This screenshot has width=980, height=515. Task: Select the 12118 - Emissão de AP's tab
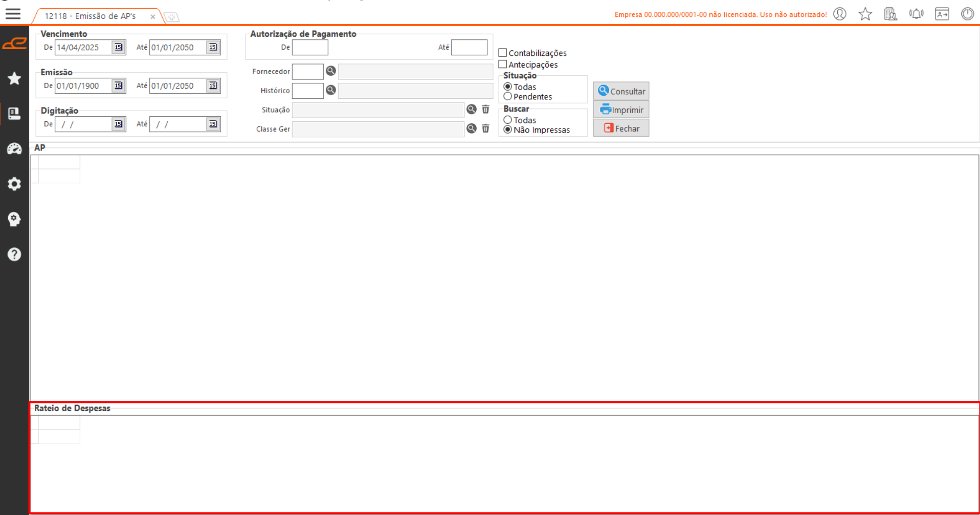(90, 16)
